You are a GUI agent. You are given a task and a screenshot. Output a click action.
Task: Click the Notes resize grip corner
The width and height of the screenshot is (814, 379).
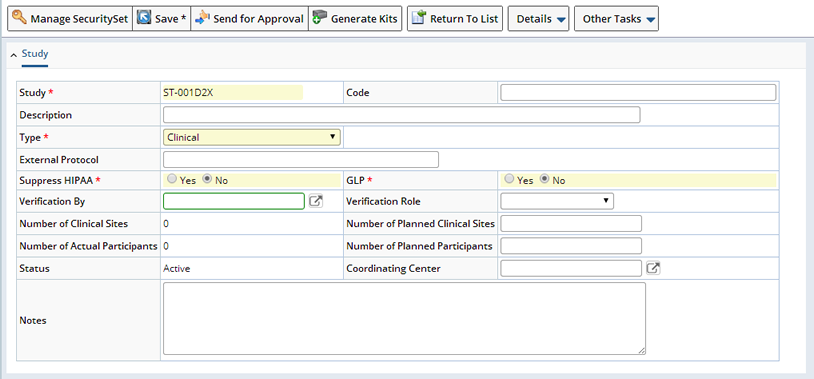pos(642,351)
